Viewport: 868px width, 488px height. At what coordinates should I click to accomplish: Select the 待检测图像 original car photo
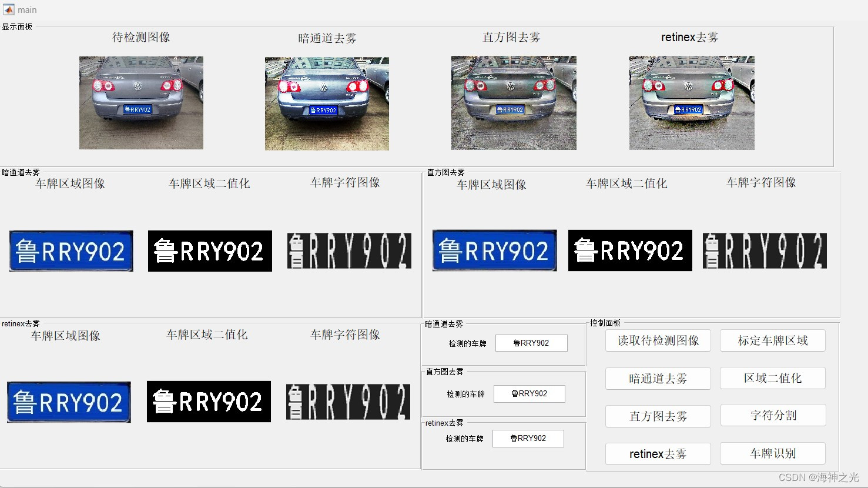point(141,103)
